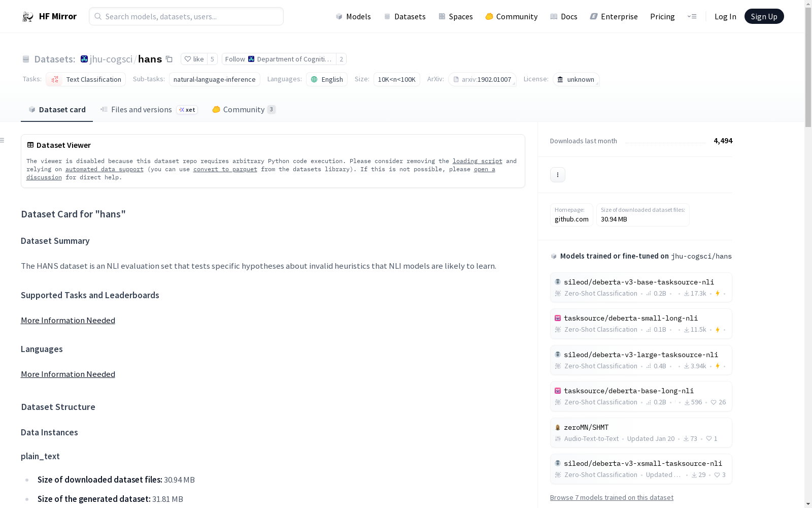Open sileod/deberta-v3-base-tasksource-nli model card

641,288
